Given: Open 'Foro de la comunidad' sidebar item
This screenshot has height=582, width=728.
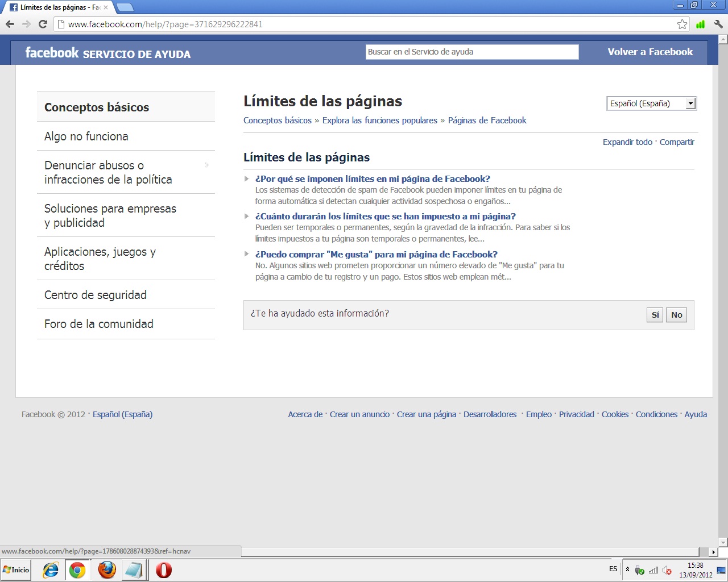Looking at the screenshot, I should (126, 324).
